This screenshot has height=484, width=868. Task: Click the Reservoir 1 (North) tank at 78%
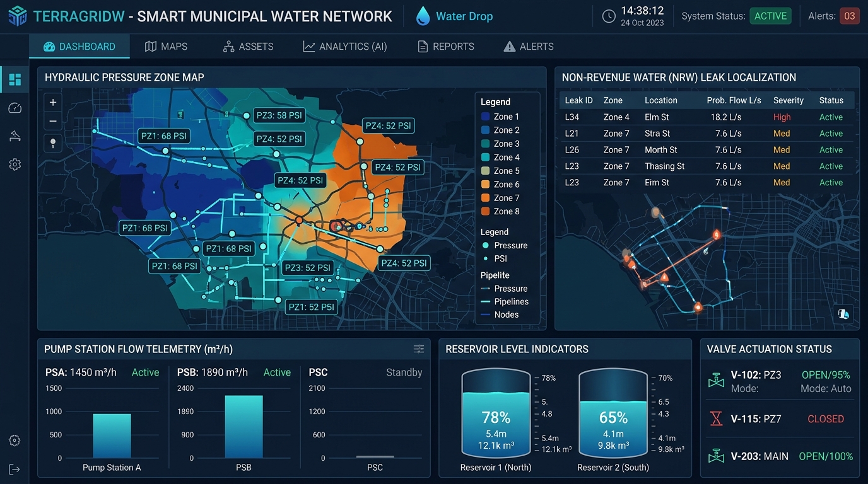496,413
